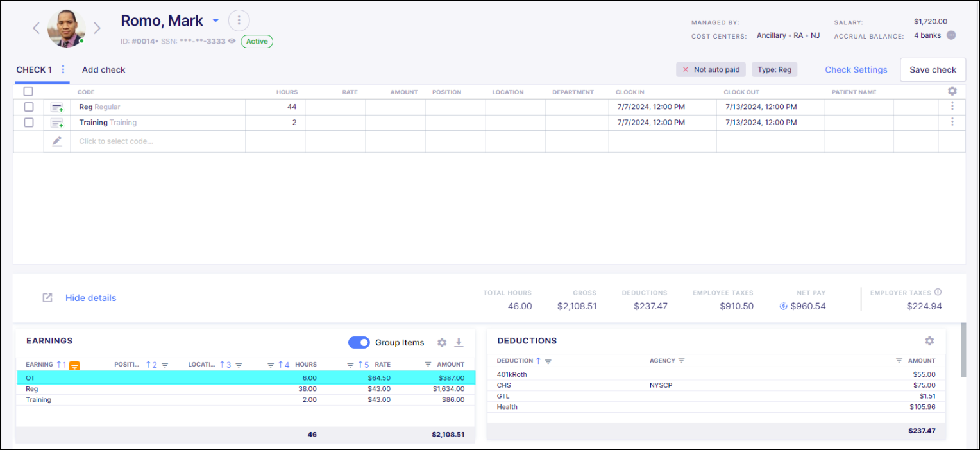Open the Training row three-dot menu

[x=952, y=122]
